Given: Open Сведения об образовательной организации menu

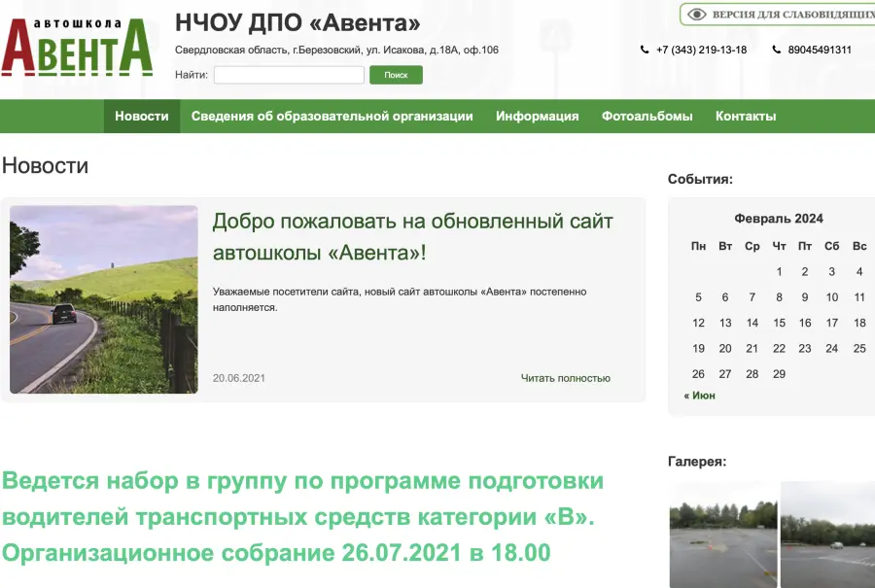Looking at the screenshot, I should click(x=332, y=116).
